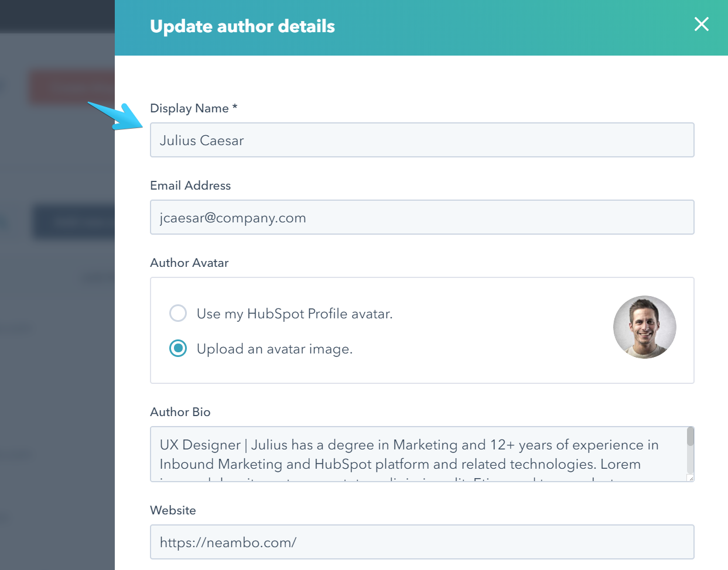Select the Upload an avatar image option

[x=178, y=349]
